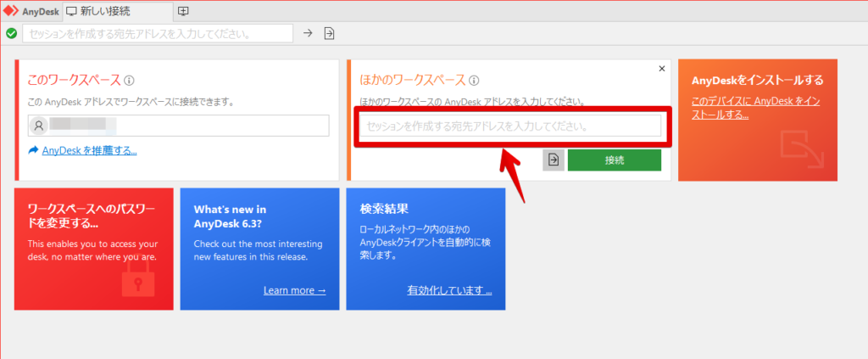Open the What's new in AnyDesk 6.3? tile

point(259,249)
